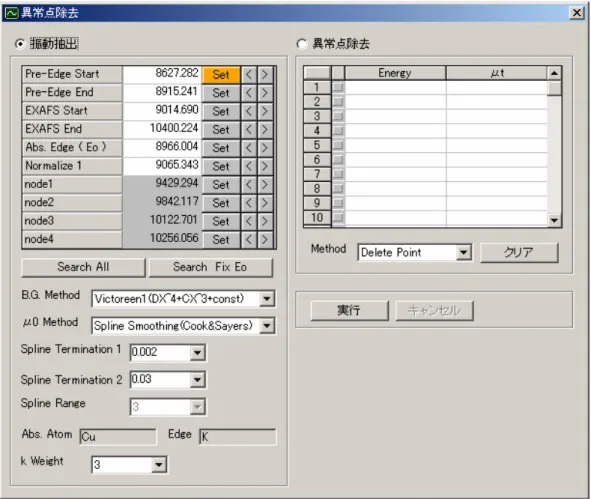591x499 pixels.
Task: Increase node2 value with right arrow
Action: click(265, 203)
